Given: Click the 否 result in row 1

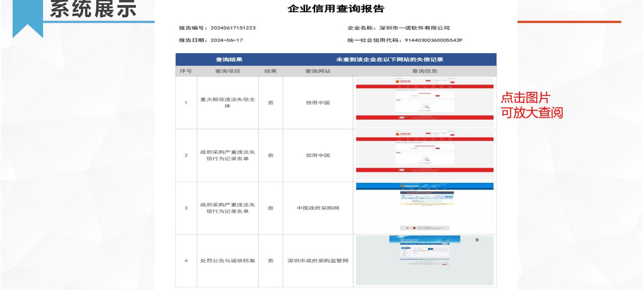Looking at the screenshot, I should pyautogui.click(x=271, y=103).
